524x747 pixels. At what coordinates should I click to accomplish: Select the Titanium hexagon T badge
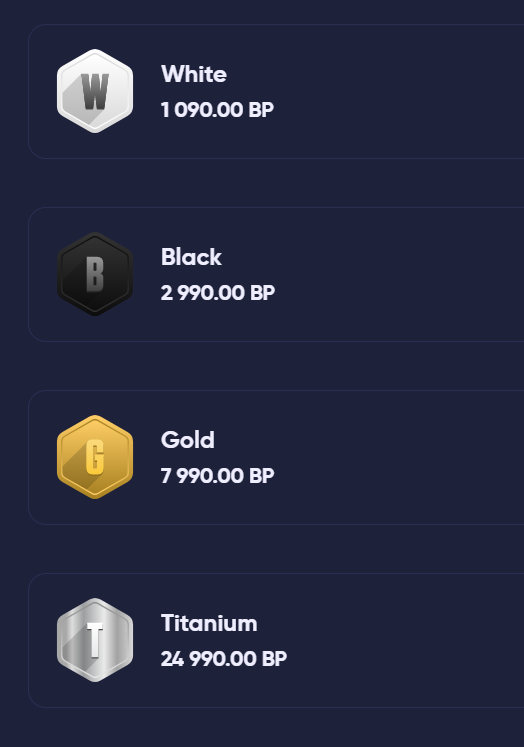(x=95, y=640)
